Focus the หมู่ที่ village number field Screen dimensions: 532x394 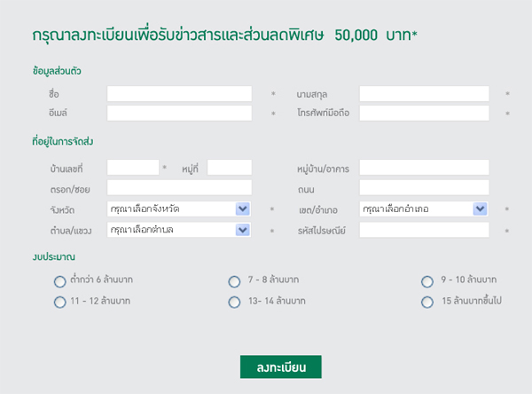230,167
